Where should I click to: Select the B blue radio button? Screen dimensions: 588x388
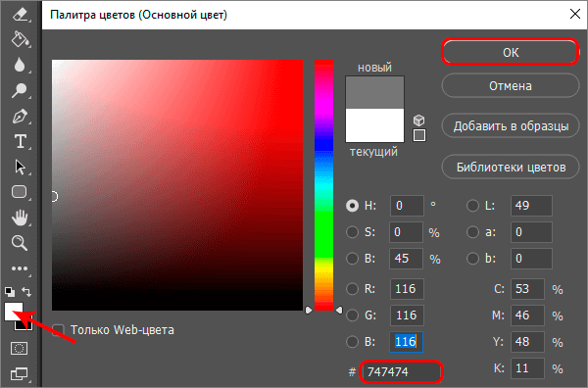[352, 342]
